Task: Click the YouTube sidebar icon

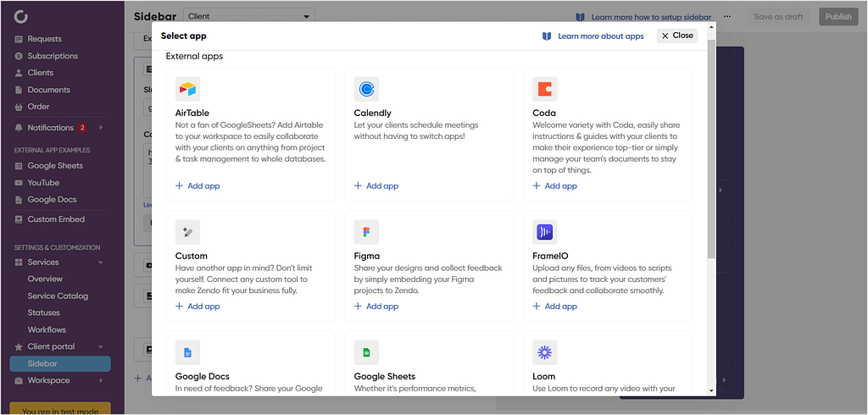Action: (x=19, y=183)
